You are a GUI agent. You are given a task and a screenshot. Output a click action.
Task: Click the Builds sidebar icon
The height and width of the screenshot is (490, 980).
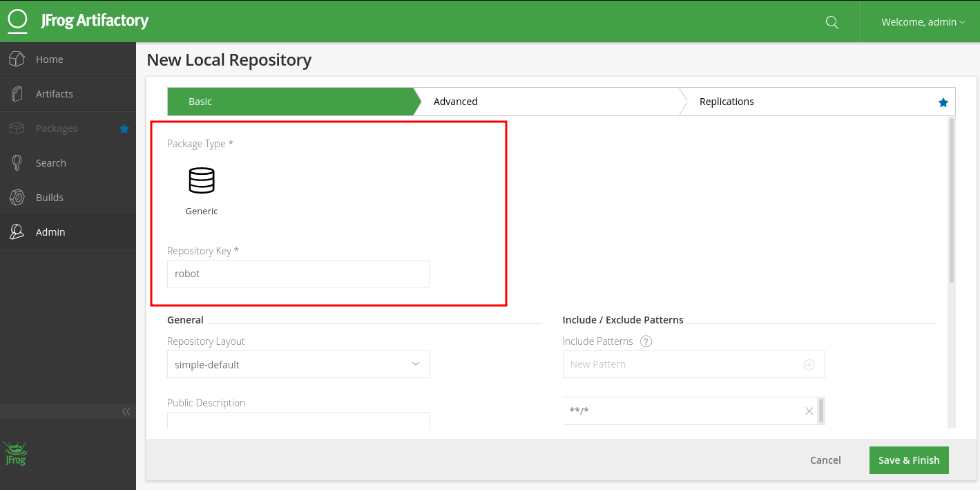click(x=17, y=198)
